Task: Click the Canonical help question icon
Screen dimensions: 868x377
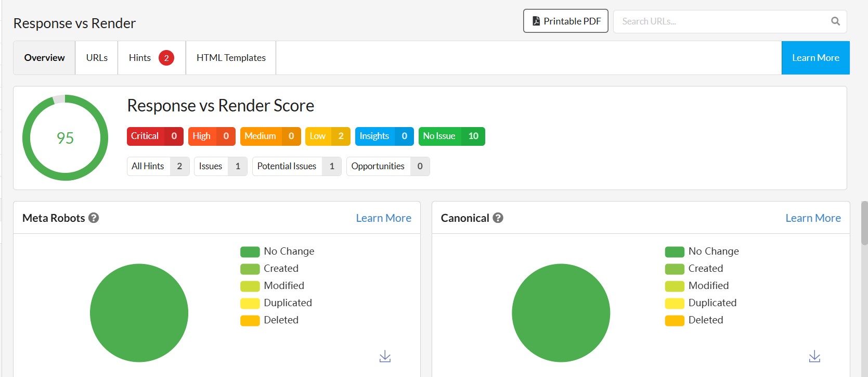Action: point(498,218)
